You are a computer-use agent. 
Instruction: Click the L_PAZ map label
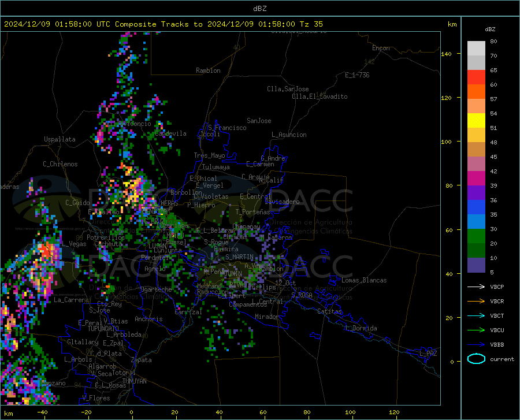click(428, 354)
